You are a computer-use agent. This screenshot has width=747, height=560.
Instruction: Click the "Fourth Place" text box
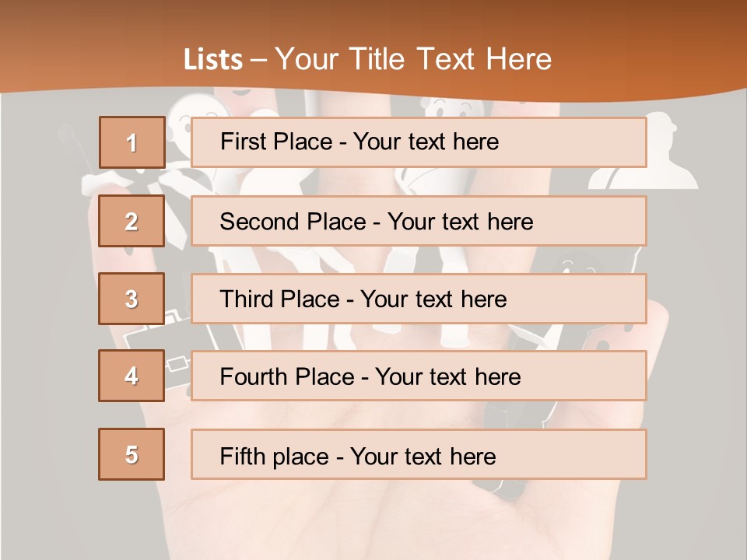[419, 376]
